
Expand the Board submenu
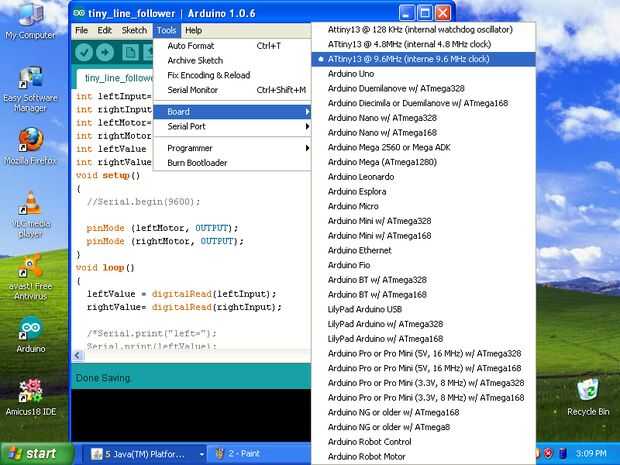point(232,112)
